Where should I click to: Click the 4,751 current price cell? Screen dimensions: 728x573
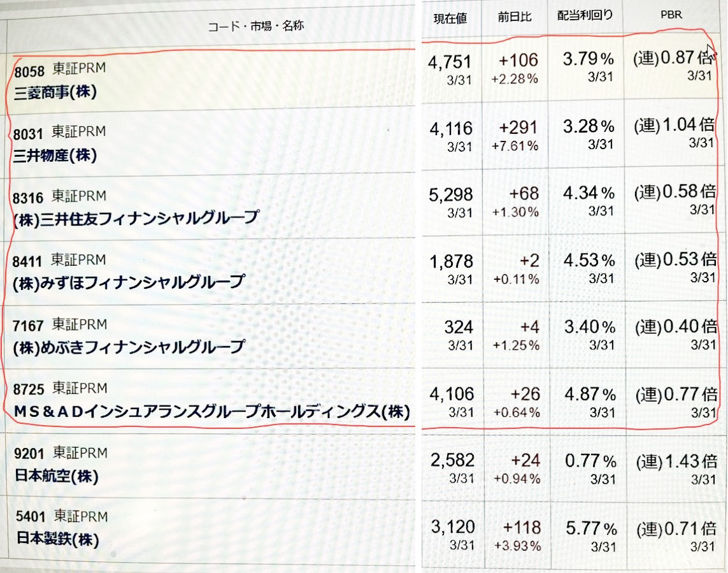450,62
